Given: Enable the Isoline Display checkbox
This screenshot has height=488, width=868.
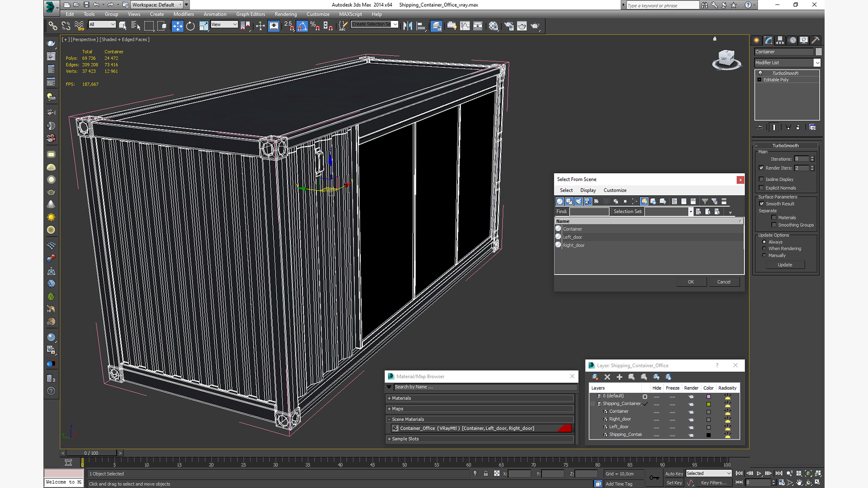Looking at the screenshot, I should tap(761, 179).
